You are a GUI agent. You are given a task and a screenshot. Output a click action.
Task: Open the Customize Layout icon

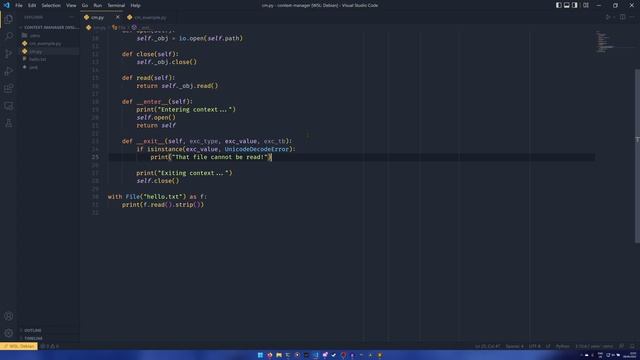coord(586,5)
